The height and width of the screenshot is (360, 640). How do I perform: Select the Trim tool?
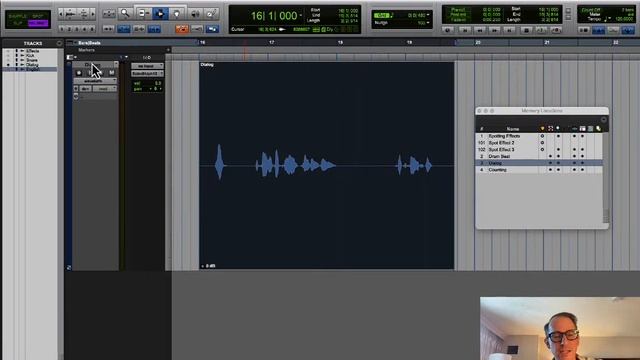pos(143,14)
